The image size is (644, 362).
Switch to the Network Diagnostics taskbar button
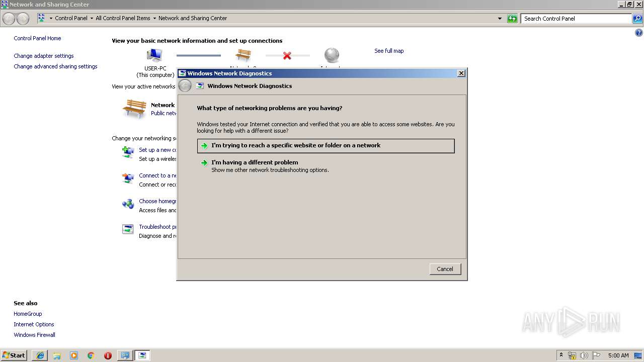142,355
